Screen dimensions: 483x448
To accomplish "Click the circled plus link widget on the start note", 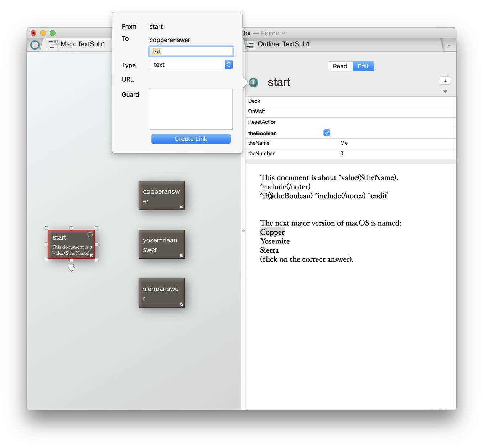I will tap(90, 235).
